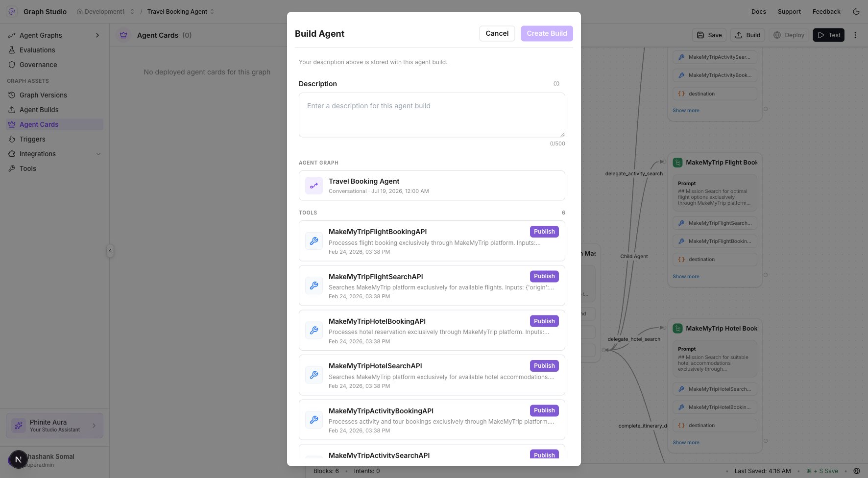Screen dimensions: 868x478
Task: Click the MakeMyTripActivityBook tool chip
Action: 715,75
